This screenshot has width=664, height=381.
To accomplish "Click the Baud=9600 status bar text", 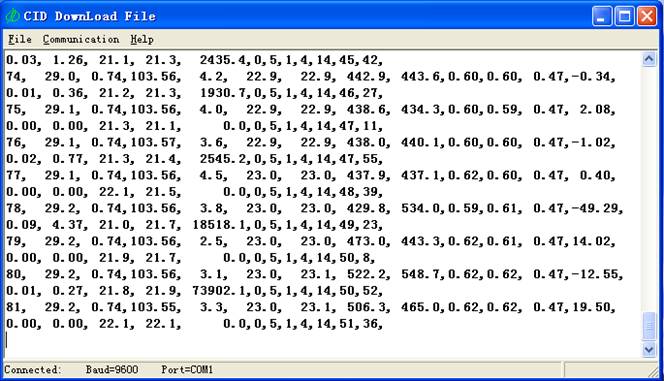I will click(112, 370).
